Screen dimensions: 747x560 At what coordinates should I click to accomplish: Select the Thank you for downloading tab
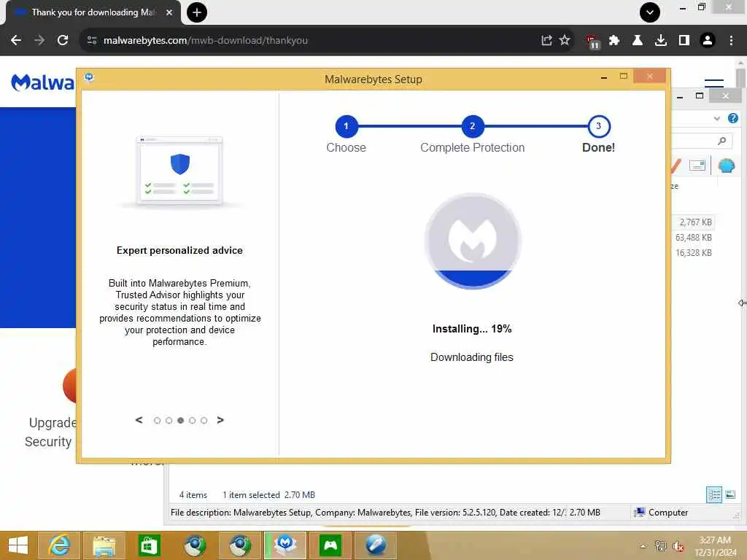click(x=93, y=13)
